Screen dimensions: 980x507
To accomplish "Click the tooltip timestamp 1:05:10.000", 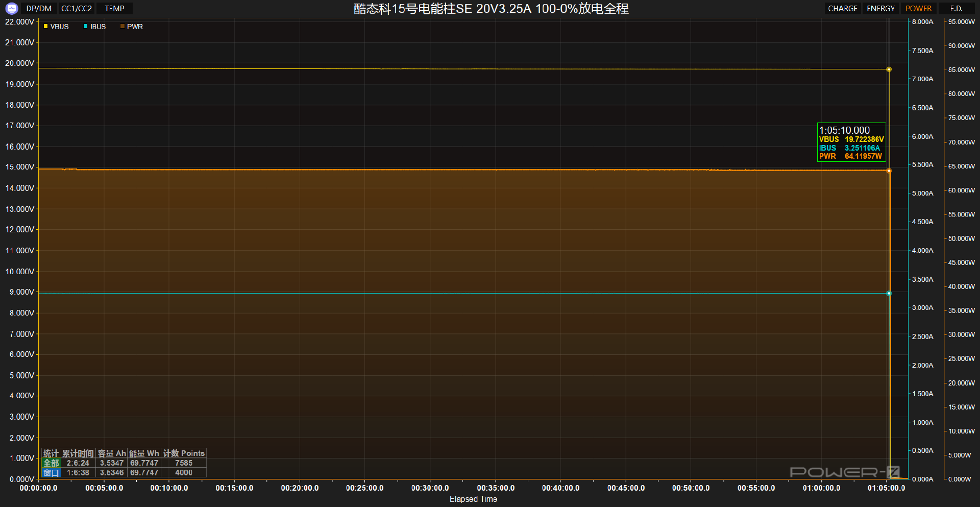I will 844,130.
